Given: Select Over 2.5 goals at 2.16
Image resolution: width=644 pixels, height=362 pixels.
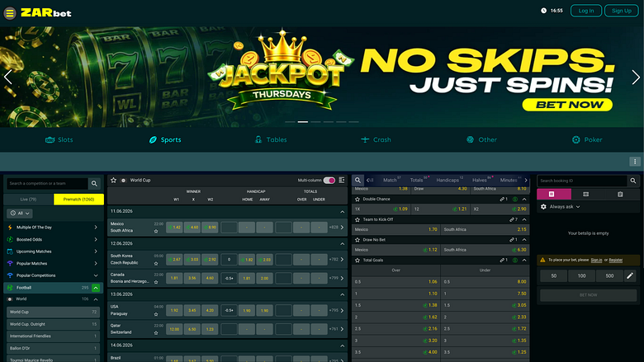Looking at the screenshot, I should (x=396, y=329).
